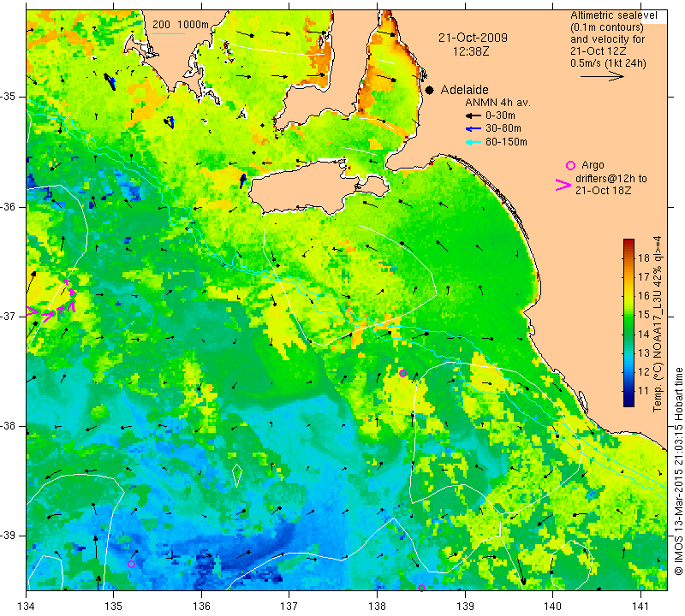Click the Argo legend label text
685x616 pixels.
593,165
